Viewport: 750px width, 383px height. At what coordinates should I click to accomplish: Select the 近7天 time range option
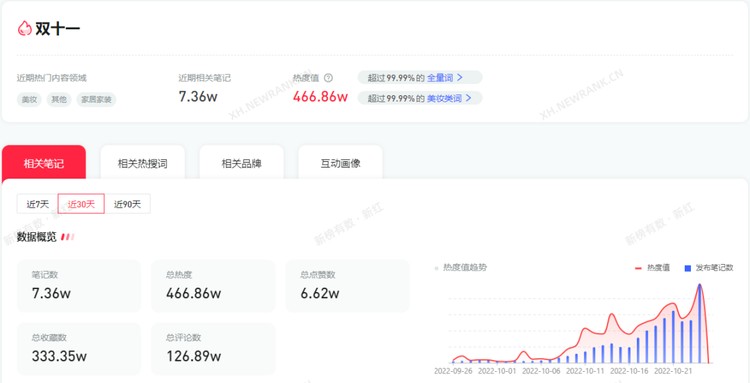pos(37,204)
